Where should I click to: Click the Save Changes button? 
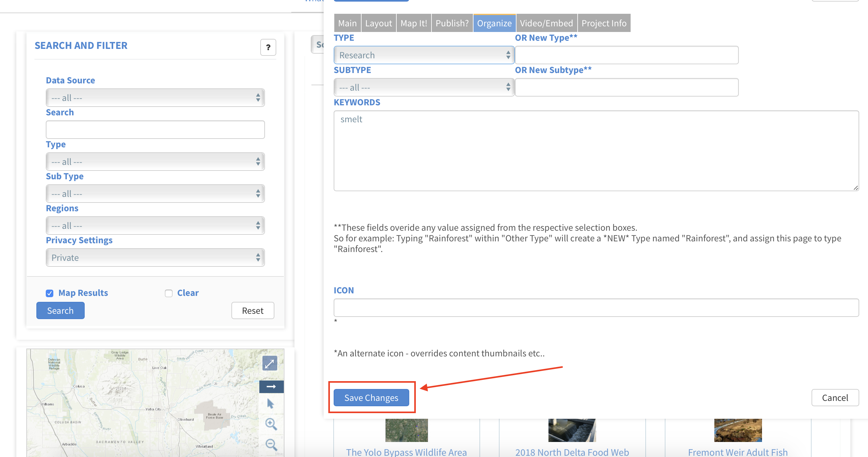tap(371, 398)
